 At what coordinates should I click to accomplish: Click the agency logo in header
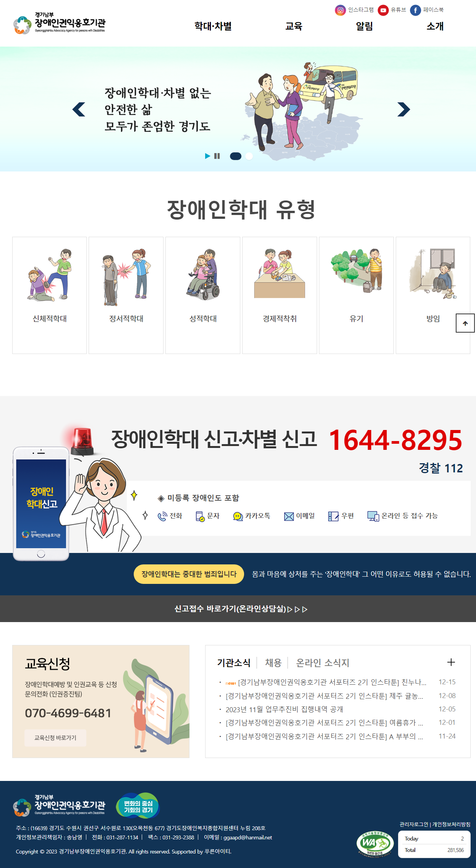click(59, 24)
